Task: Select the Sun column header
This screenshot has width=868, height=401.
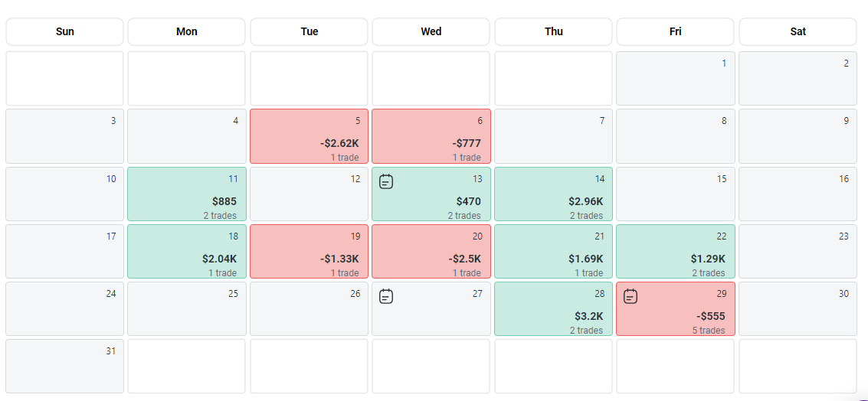Action: [x=65, y=32]
